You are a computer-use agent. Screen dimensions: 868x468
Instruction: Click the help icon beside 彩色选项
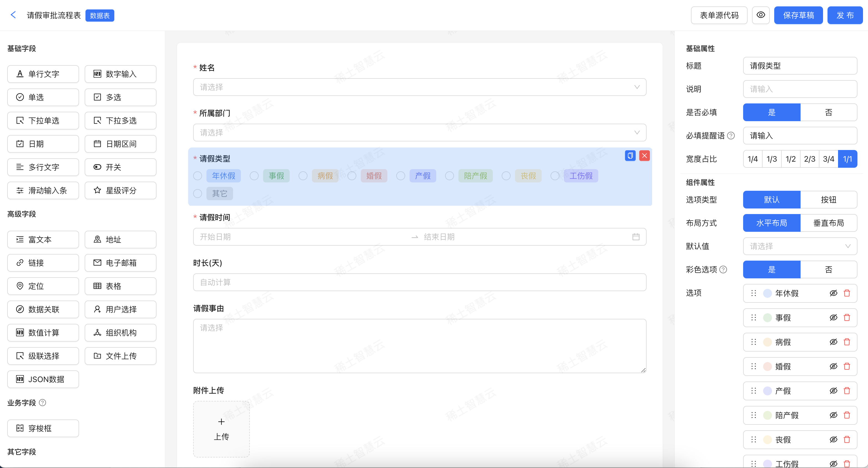[723, 270]
